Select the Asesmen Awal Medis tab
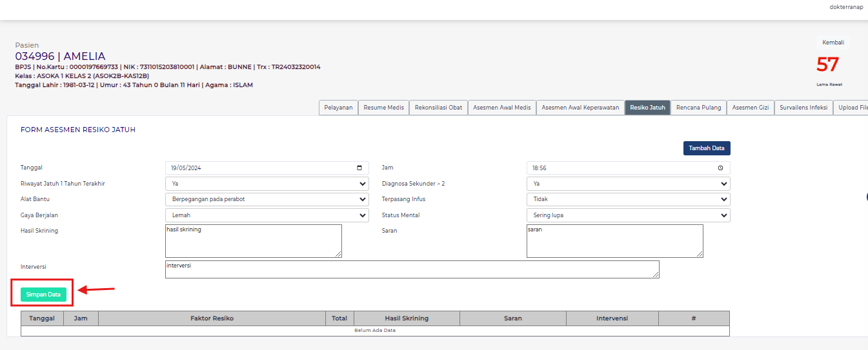The height and width of the screenshot is (350, 868). 501,108
